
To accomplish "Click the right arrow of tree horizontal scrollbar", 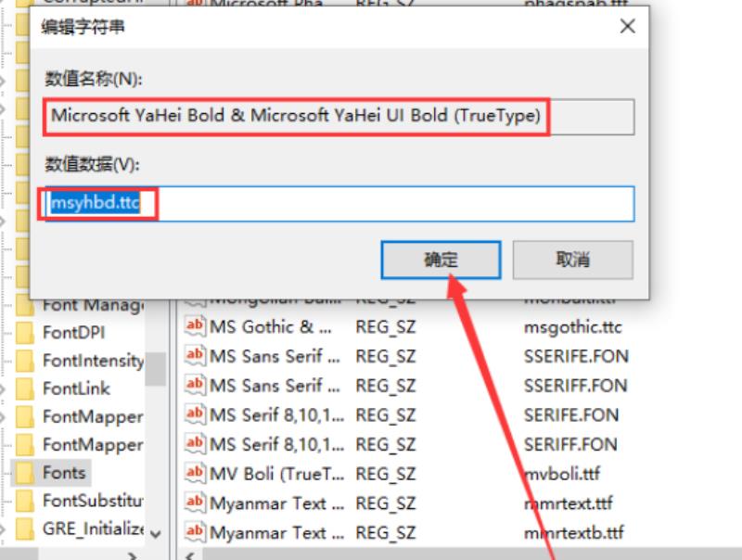I will coord(133,555).
